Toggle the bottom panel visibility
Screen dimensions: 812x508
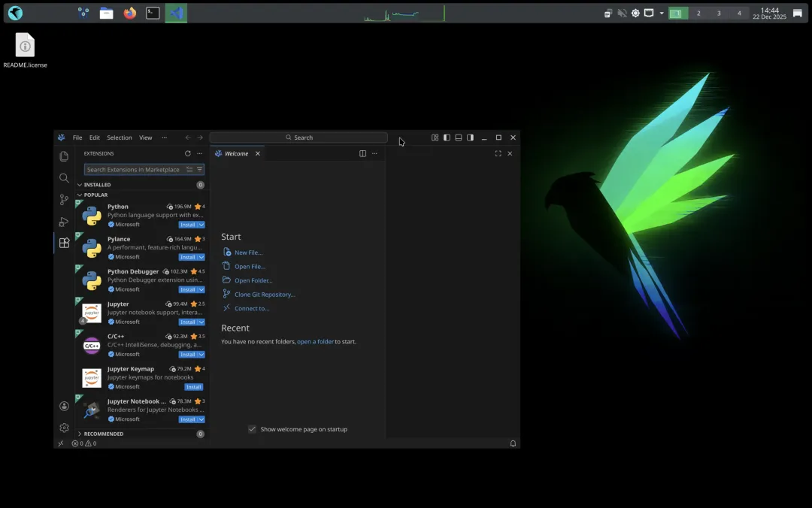tap(459, 138)
